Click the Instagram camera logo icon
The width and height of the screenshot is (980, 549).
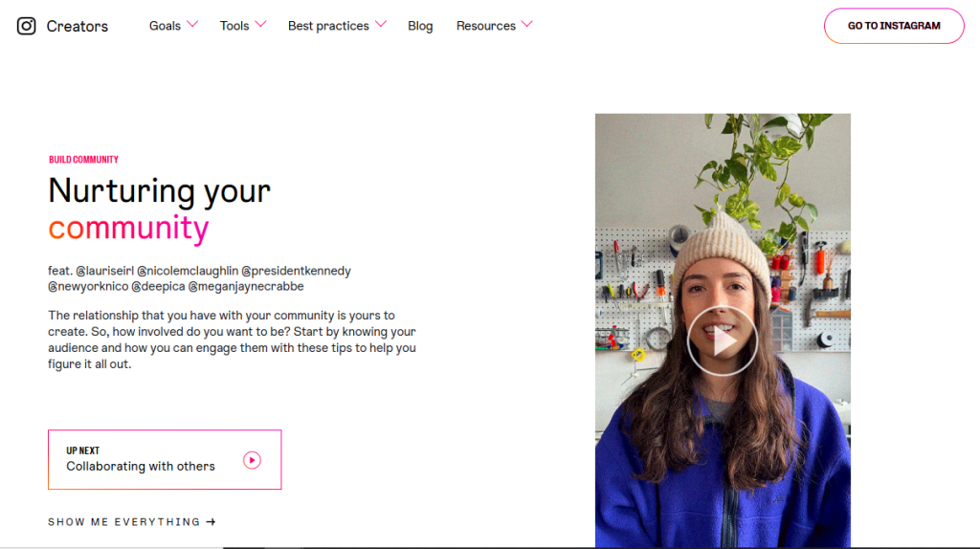pos(27,26)
